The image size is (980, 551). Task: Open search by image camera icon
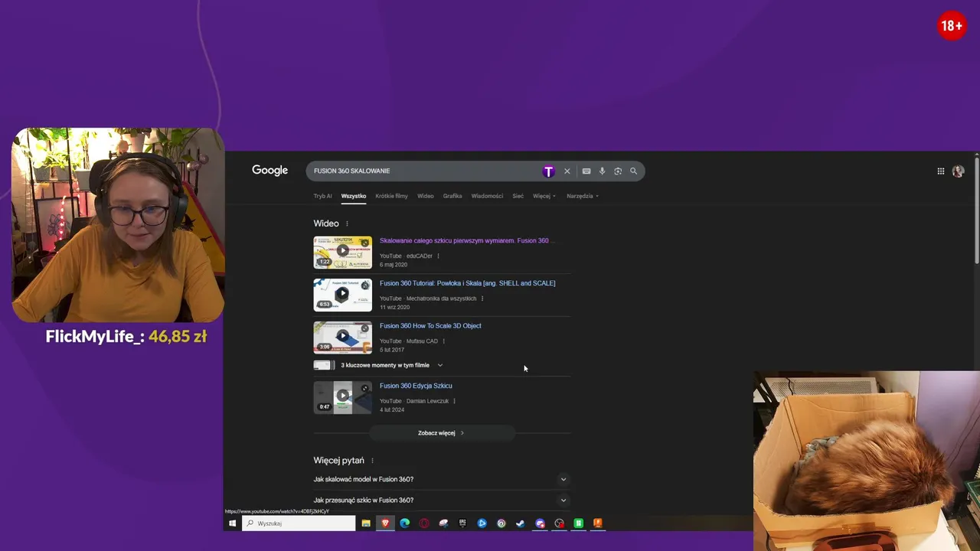coord(618,171)
